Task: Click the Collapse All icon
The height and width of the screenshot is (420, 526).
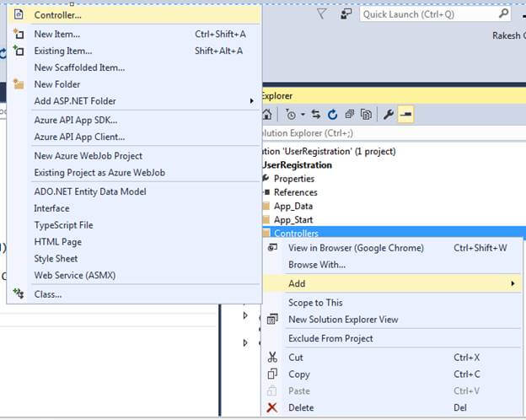Action: [x=349, y=115]
